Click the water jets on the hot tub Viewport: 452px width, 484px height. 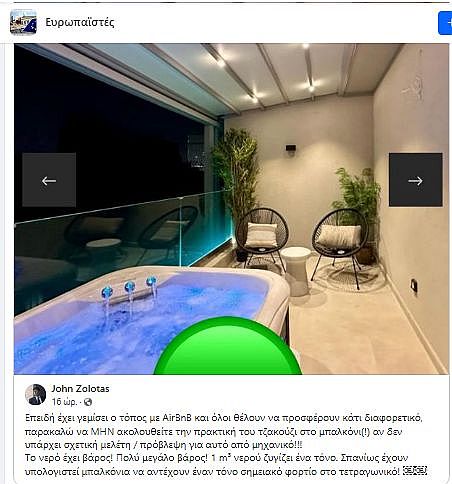pyautogui.click(x=129, y=291)
